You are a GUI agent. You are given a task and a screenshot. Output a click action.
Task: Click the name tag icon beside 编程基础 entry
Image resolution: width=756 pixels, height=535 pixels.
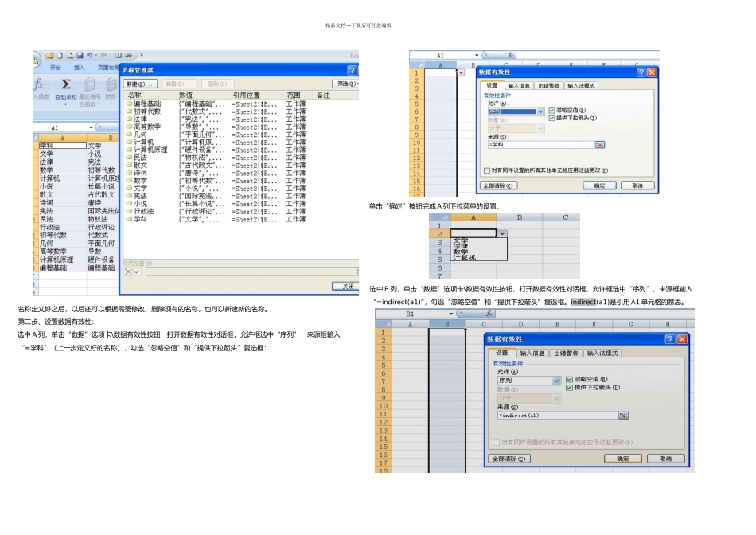coord(129,103)
